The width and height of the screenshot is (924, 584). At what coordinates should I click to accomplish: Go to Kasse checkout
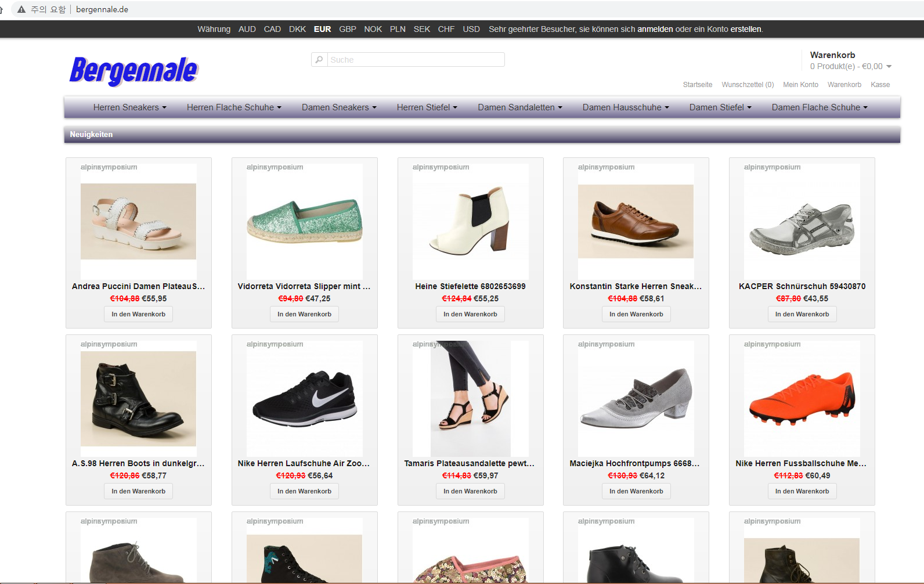coord(880,85)
